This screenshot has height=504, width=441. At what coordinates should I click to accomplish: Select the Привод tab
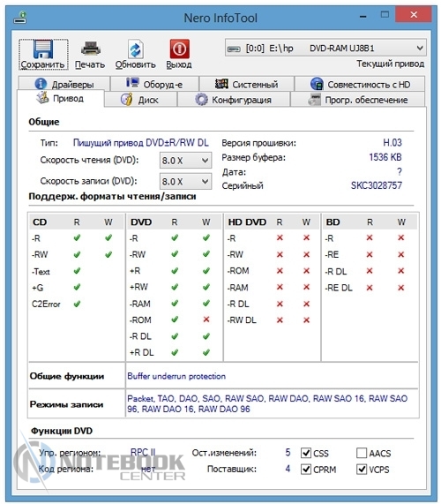point(61,98)
